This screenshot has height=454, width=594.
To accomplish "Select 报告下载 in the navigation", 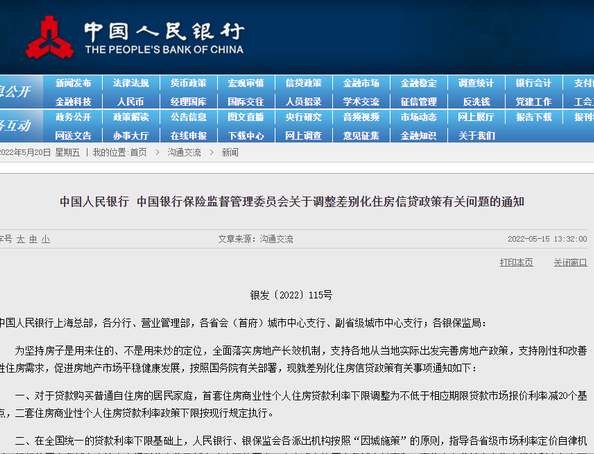I will pyautogui.click(x=534, y=117).
